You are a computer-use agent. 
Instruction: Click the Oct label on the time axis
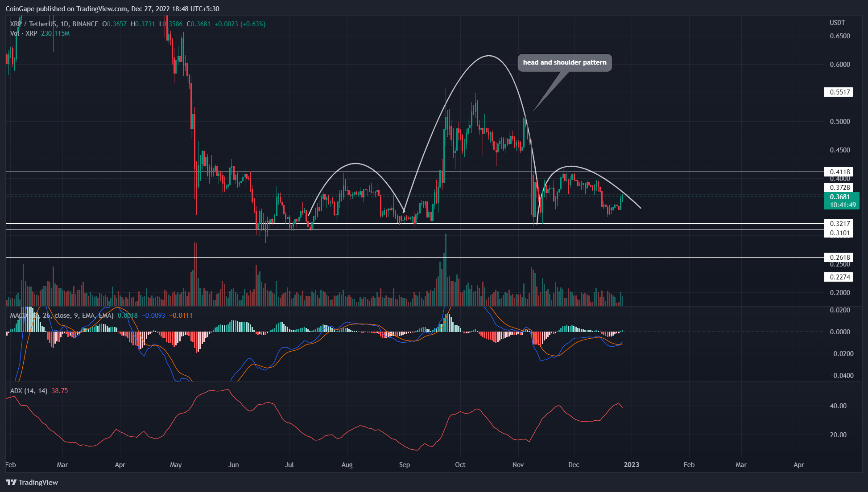coord(460,465)
